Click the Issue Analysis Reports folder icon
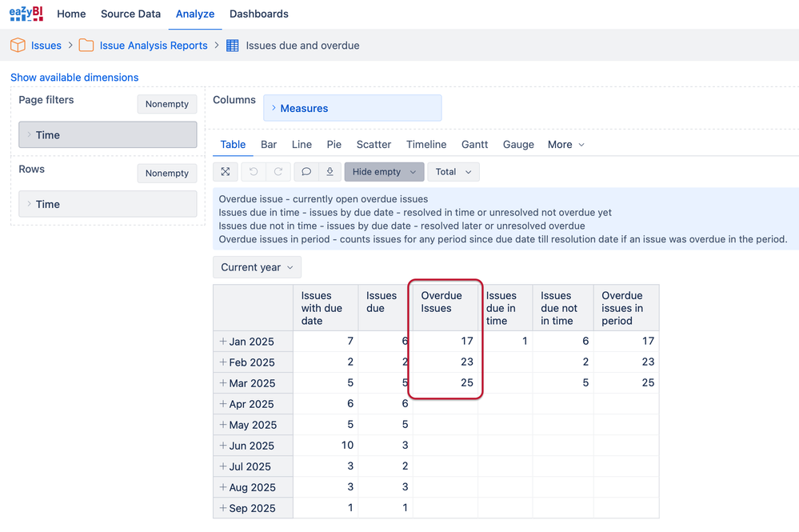The image size is (799, 532). point(86,46)
